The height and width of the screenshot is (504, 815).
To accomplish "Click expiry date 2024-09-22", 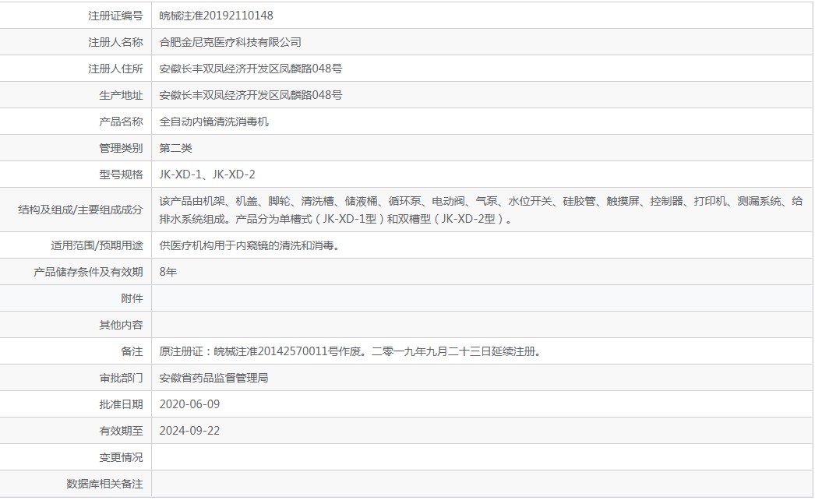I will tap(189, 431).
